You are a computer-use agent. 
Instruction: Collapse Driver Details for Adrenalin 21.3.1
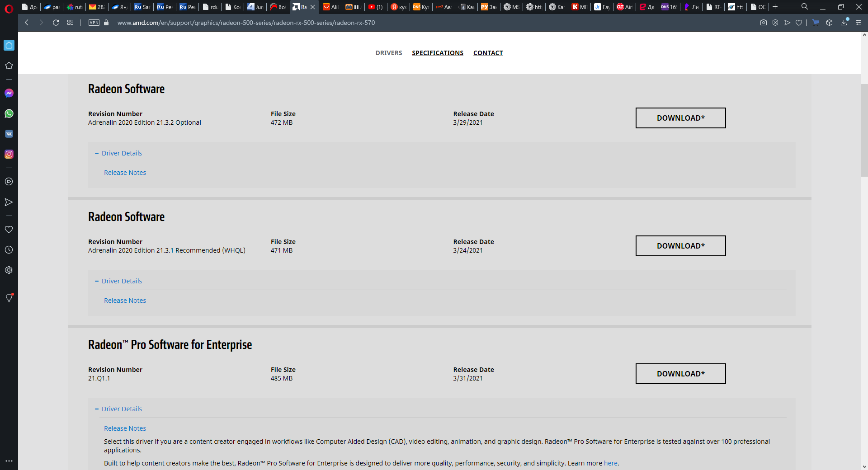(x=118, y=281)
